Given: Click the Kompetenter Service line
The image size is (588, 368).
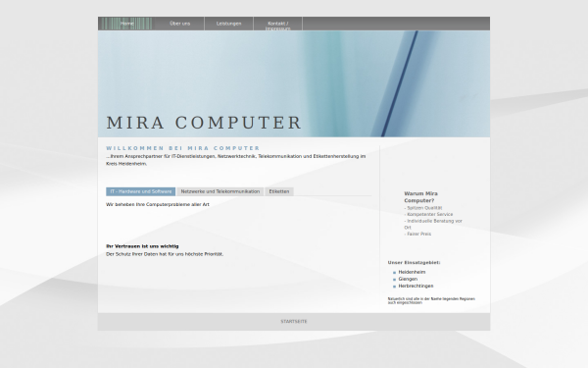Looking at the screenshot, I should [x=428, y=214].
